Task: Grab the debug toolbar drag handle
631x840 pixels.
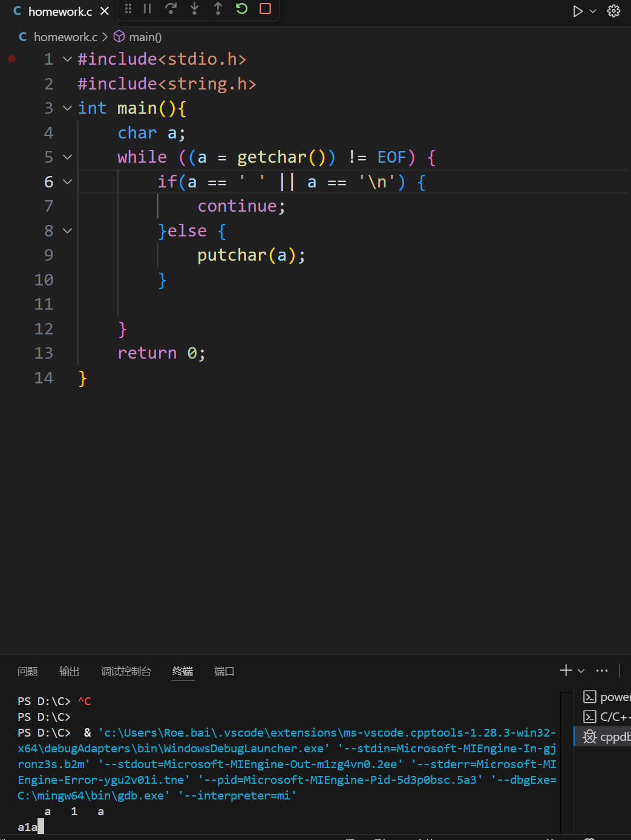Action: [x=128, y=8]
